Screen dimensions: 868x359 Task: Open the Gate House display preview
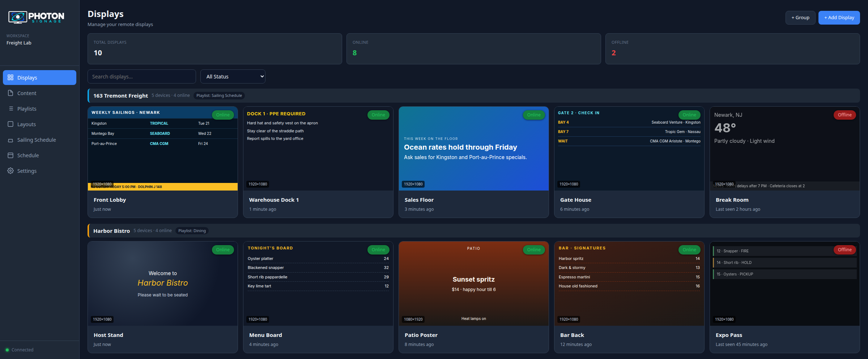point(629,149)
